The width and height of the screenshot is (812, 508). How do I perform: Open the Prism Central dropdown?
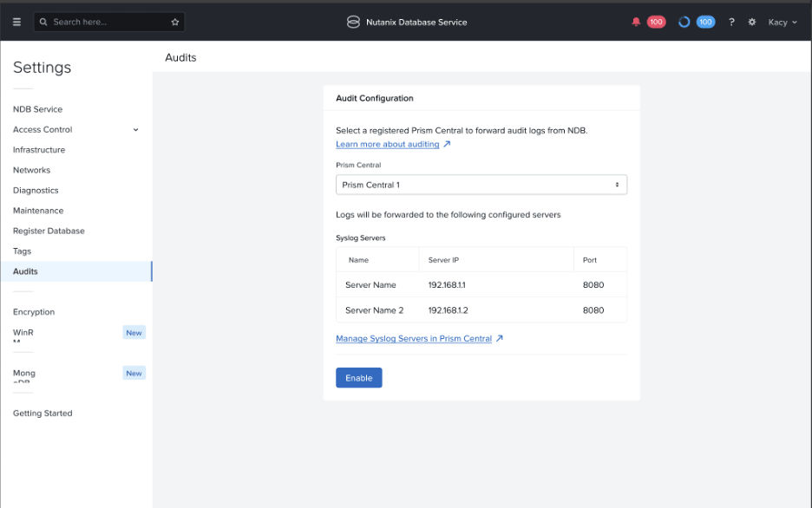pyautogui.click(x=481, y=185)
